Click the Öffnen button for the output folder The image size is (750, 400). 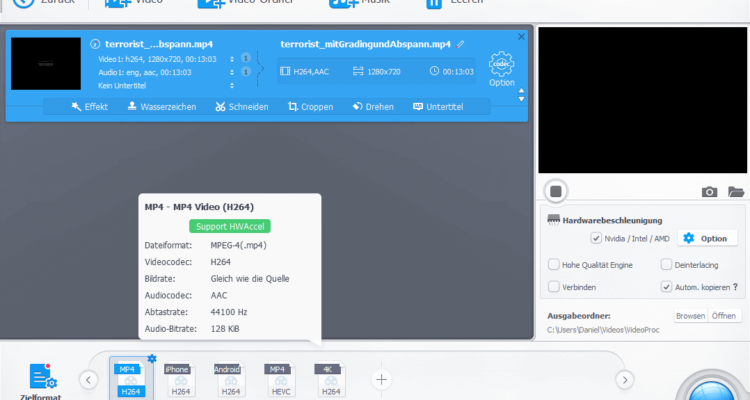725,315
